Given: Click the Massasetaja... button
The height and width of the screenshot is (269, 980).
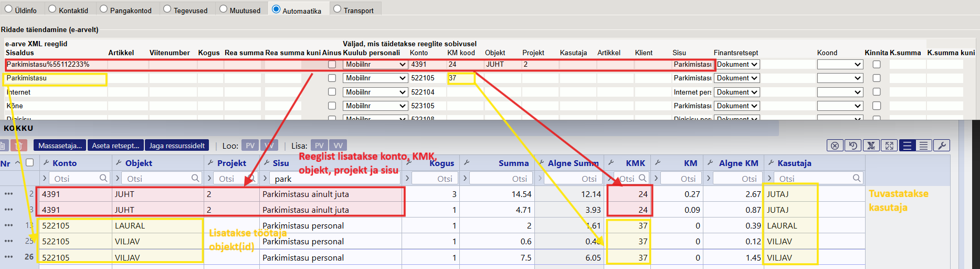Looking at the screenshot, I should pos(60,146).
